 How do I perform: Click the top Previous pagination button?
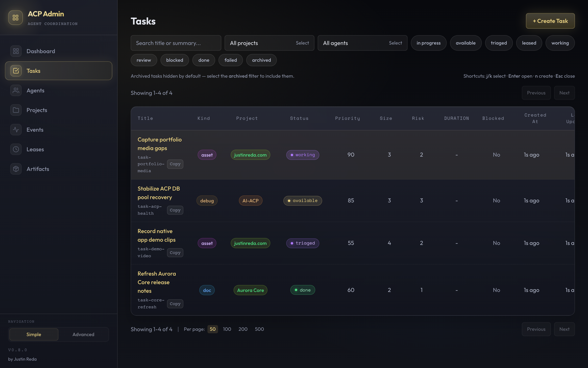tap(536, 93)
